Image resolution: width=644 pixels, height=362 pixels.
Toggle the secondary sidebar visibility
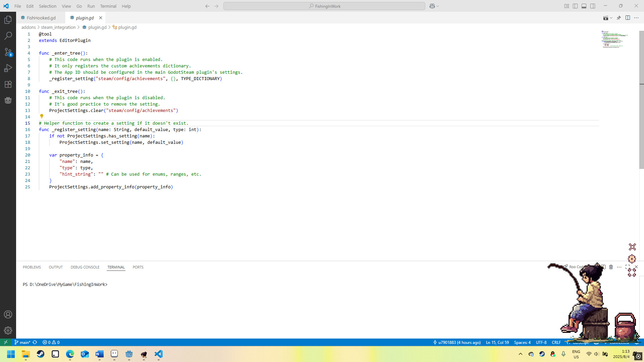tap(593, 6)
